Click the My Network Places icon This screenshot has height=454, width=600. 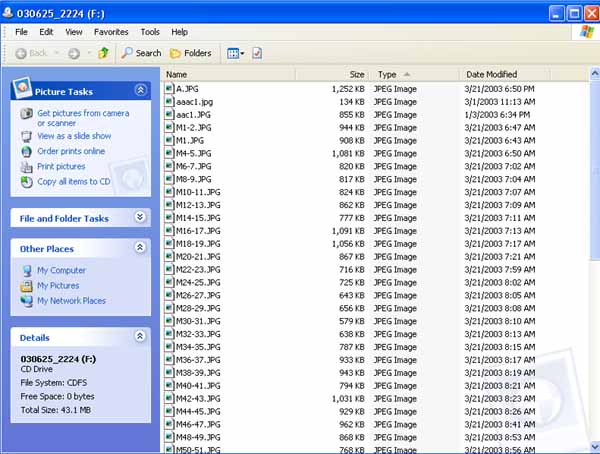(26, 301)
